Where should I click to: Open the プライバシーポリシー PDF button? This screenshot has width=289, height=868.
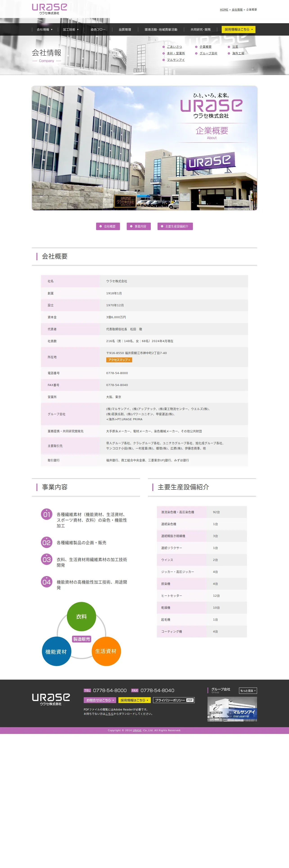(174, 700)
